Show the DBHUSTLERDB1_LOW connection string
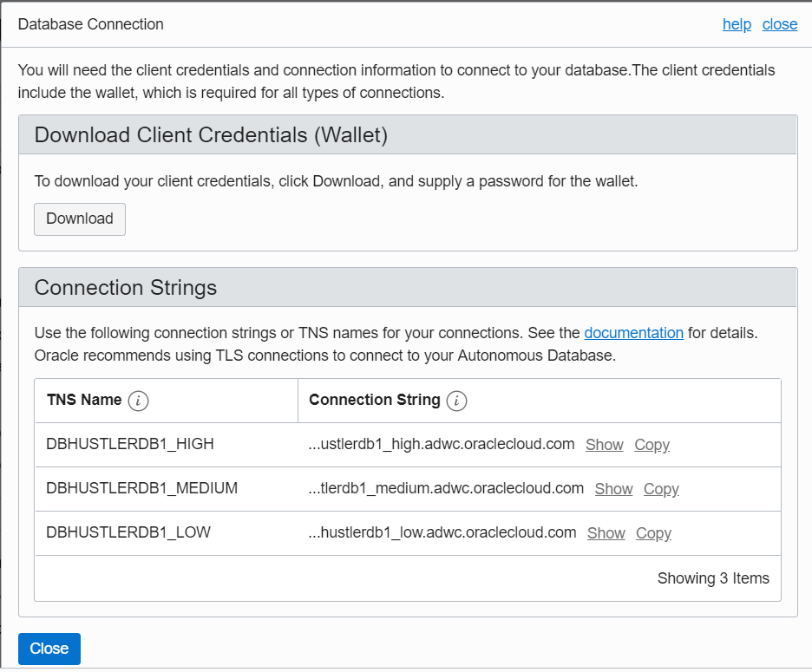 pos(606,533)
